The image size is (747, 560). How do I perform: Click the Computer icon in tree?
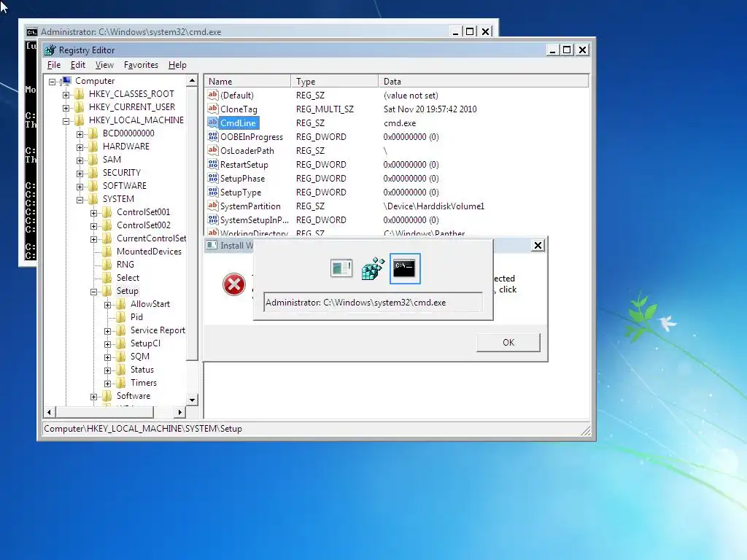pos(66,80)
